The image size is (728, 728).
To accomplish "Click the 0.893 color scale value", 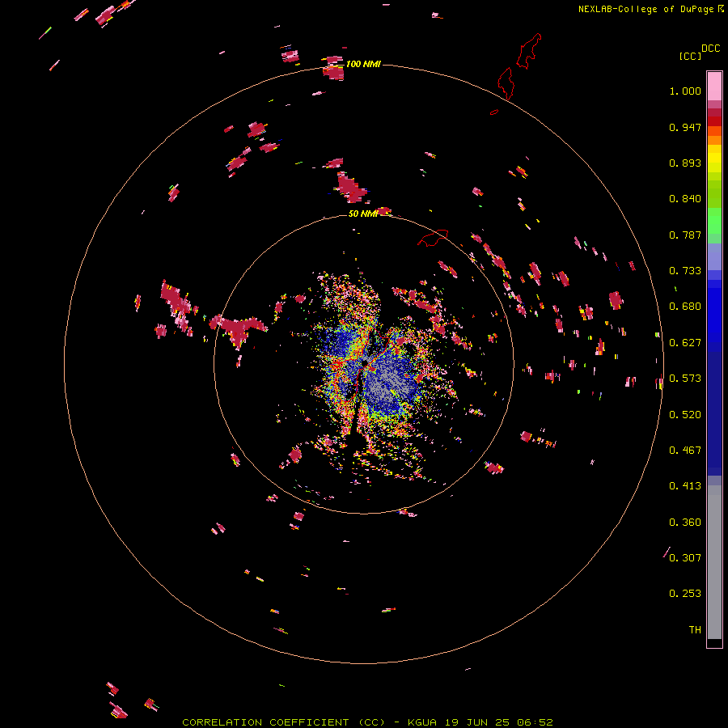I will coord(685,163).
